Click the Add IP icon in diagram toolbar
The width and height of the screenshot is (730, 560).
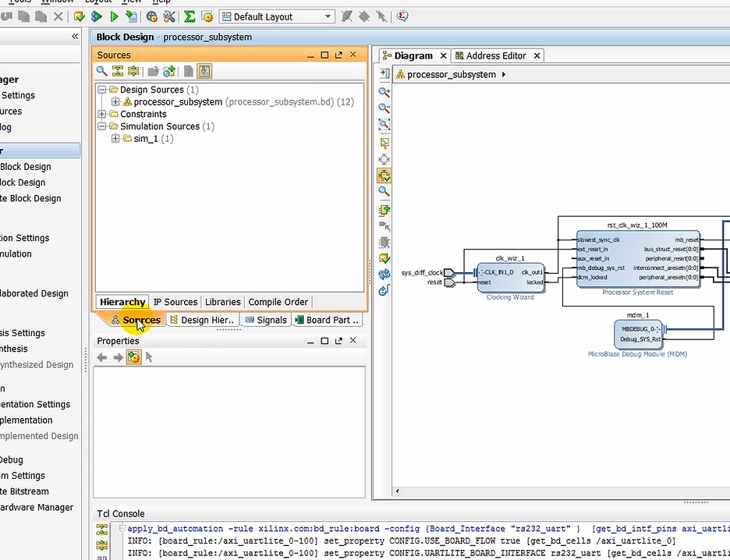pos(384,210)
